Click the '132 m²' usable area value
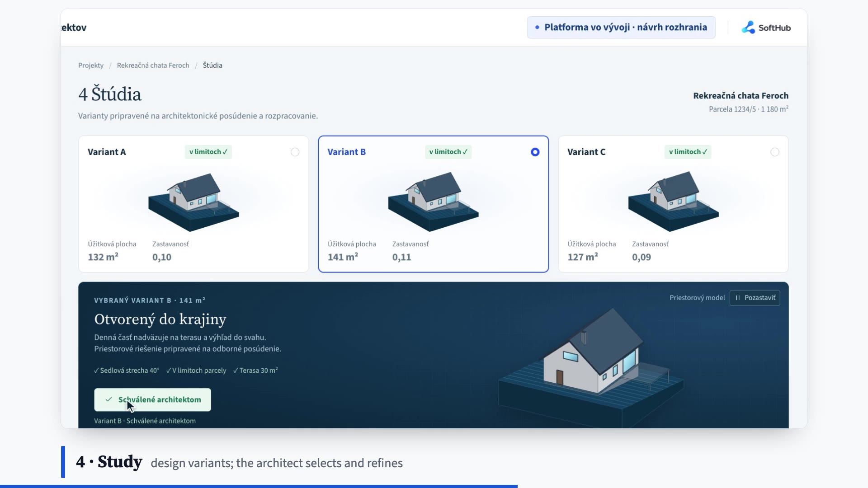 pyautogui.click(x=103, y=257)
